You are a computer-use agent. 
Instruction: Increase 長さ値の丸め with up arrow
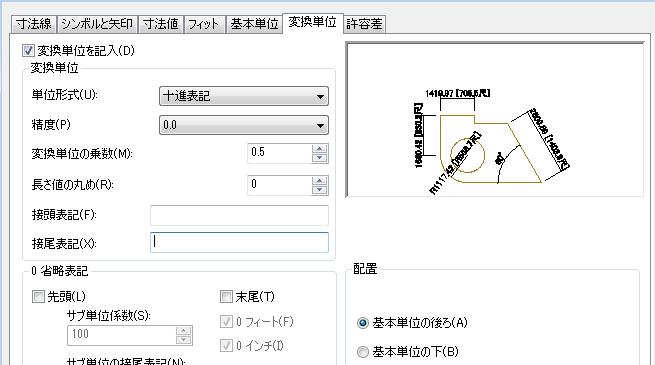(320, 181)
